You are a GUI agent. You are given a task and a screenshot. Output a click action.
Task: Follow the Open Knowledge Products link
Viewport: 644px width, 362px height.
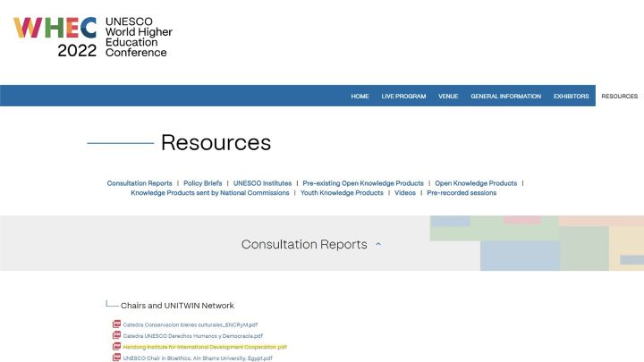pos(476,183)
